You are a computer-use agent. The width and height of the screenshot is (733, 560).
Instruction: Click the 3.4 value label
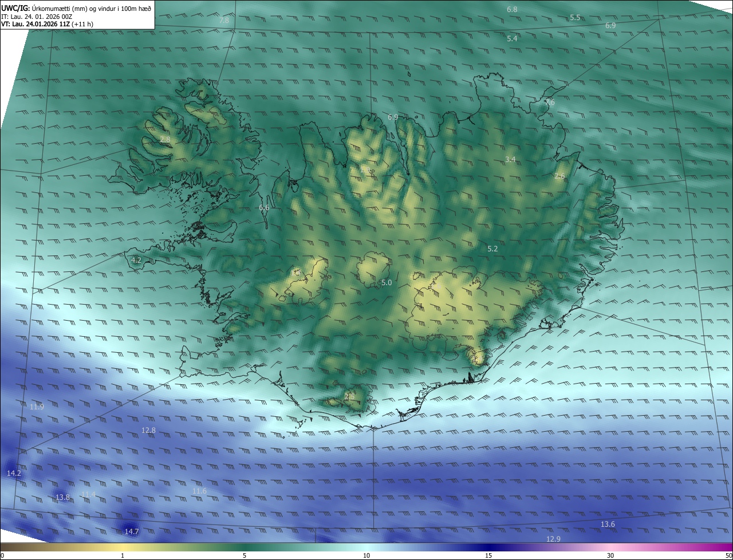point(510,159)
